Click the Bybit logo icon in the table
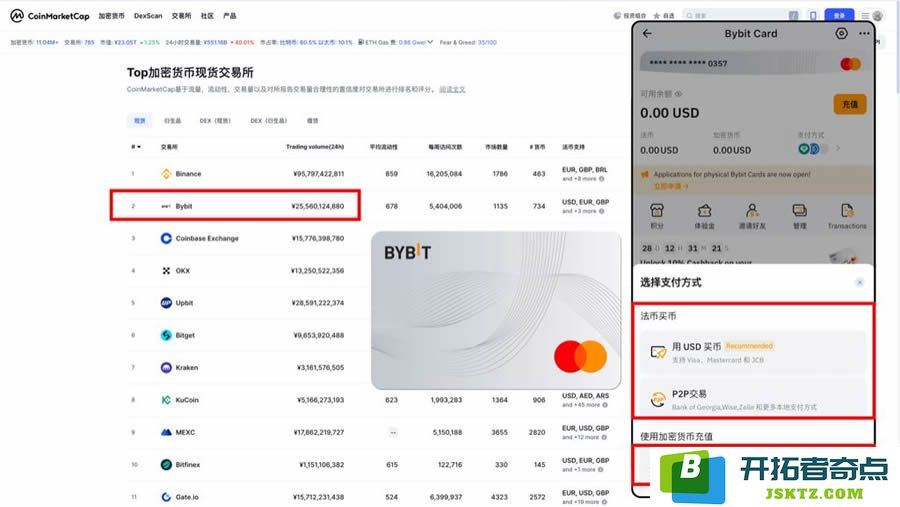 [166, 206]
